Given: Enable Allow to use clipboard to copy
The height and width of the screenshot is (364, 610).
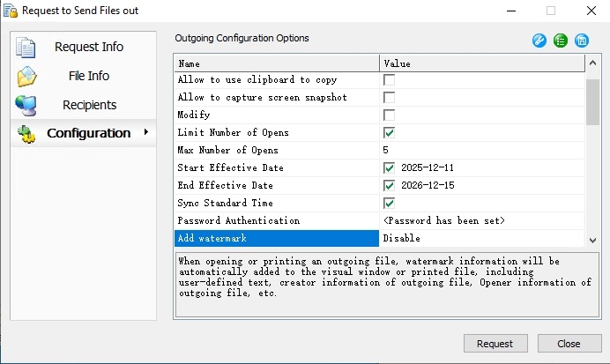Looking at the screenshot, I should click(x=389, y=79).
